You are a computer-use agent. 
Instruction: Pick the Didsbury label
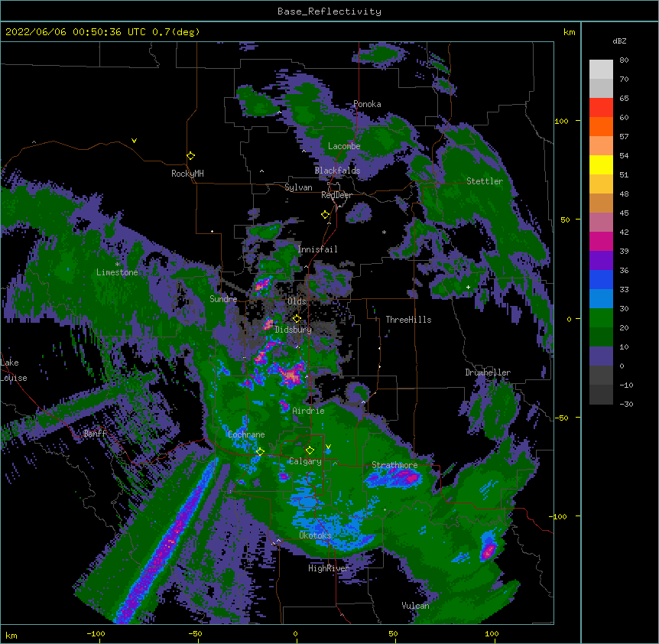pyautogui.click(x=294, y=330)
